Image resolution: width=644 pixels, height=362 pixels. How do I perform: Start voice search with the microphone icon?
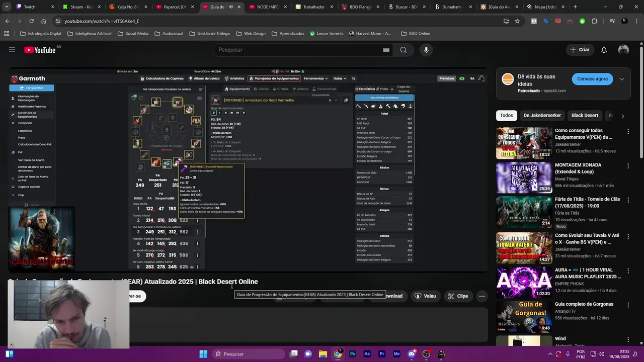(x=426, y=50)
